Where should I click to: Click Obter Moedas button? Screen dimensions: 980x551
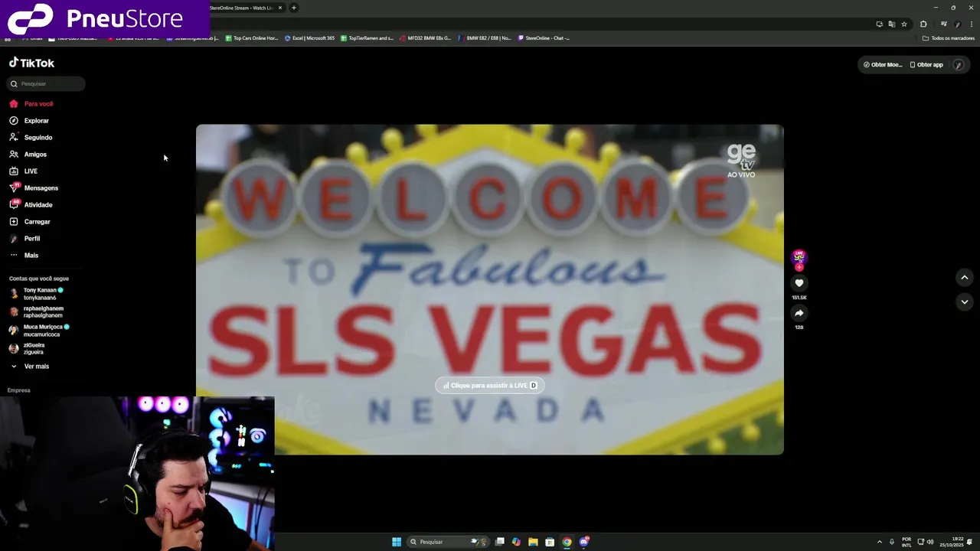883,65
